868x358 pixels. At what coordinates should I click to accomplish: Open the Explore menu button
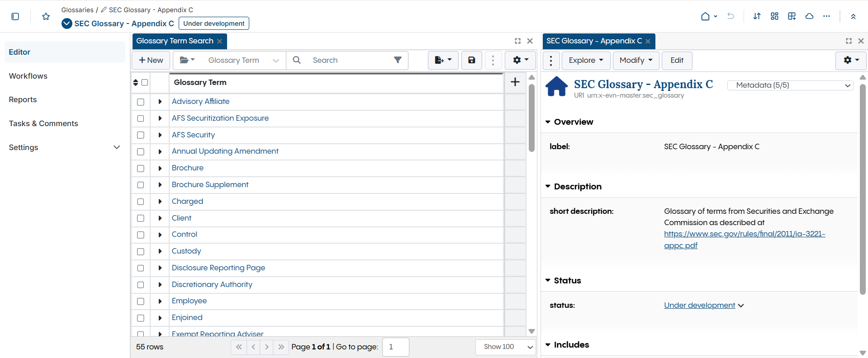pyautogui.click(x=586, y=60)
